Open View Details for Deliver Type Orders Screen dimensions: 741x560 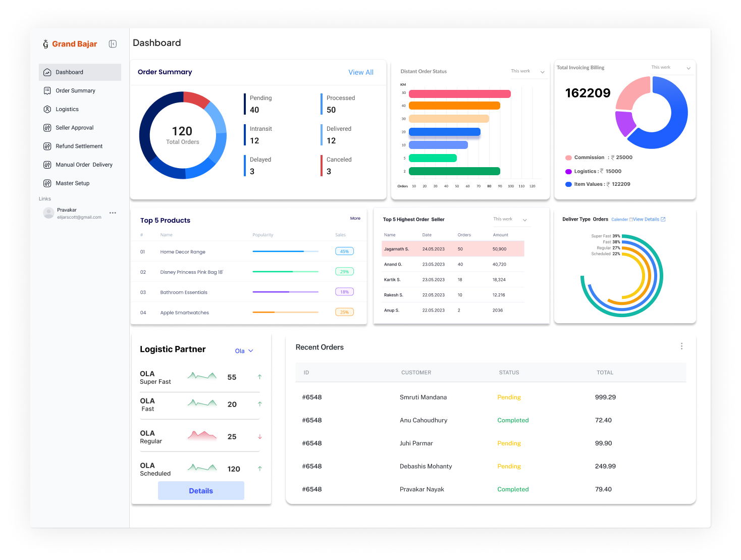649,220
